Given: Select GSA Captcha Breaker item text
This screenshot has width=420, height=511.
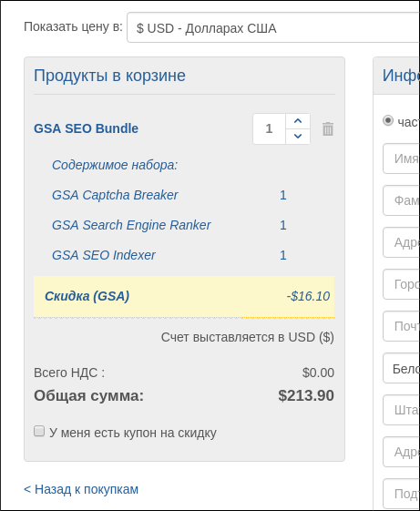Looking at the screenshot, I should pyautogui.click(x=115, y=195).
